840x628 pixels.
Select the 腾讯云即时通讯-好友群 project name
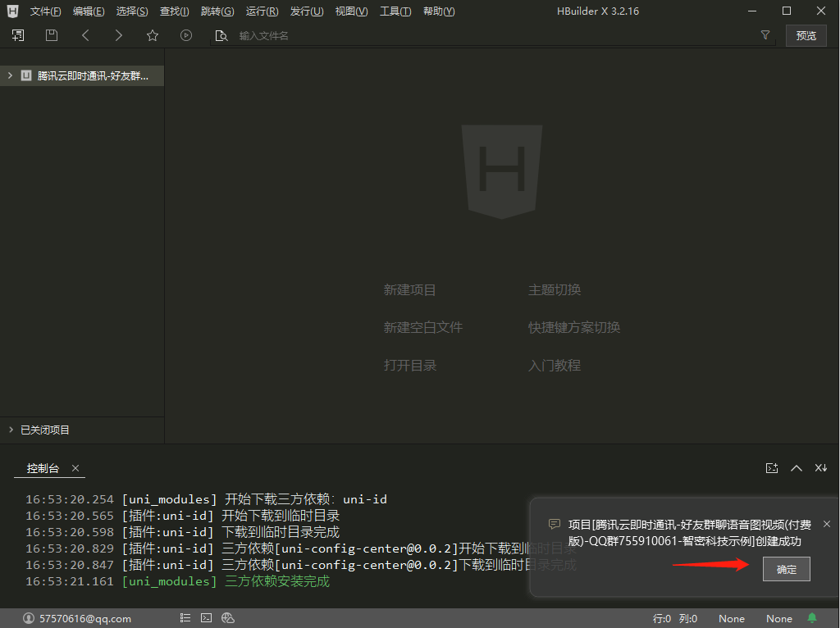[x=93, y=76]
